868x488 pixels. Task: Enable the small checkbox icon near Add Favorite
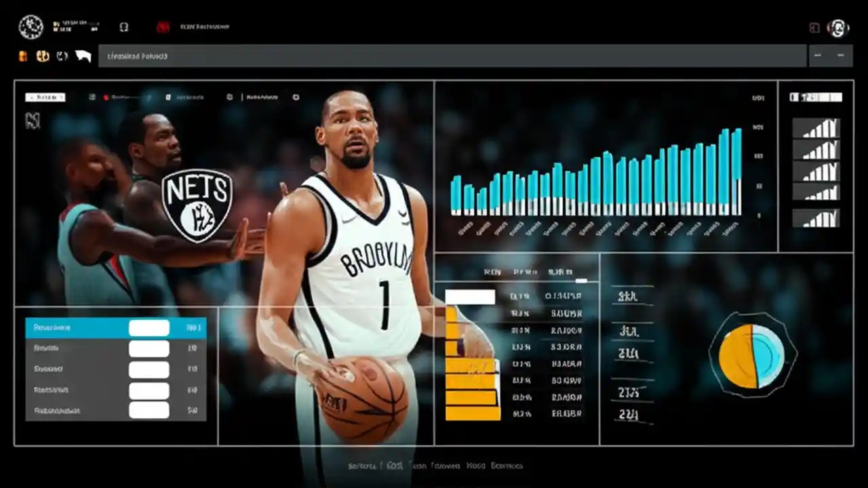[167, 97]
